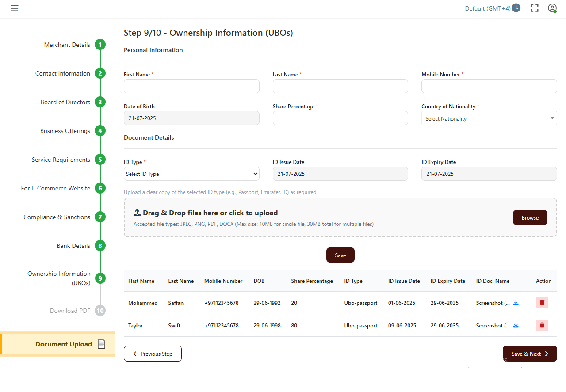Go to Bank Details step

[73, 246]
